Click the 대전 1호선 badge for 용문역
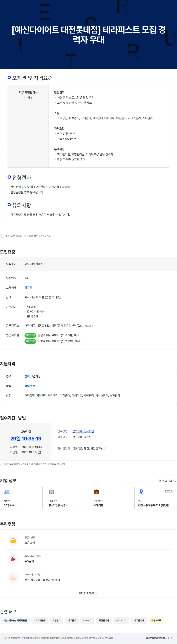The image size is (177, 644). (30, 335)
